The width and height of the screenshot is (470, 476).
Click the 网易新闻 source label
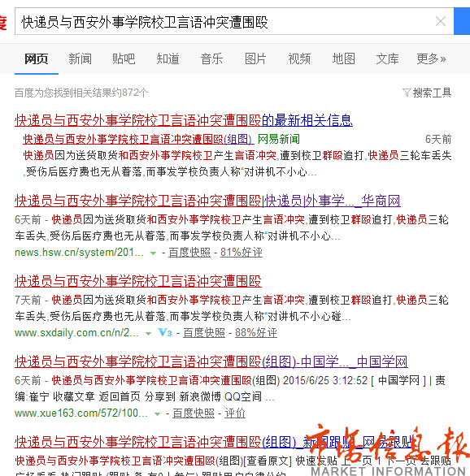(x=279, y=140)
